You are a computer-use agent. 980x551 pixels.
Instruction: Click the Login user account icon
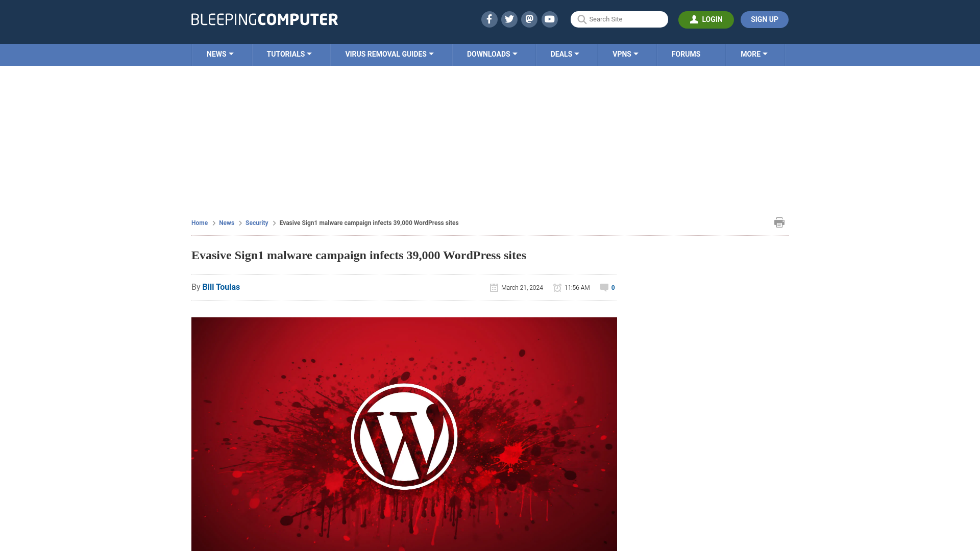[694, 19]
